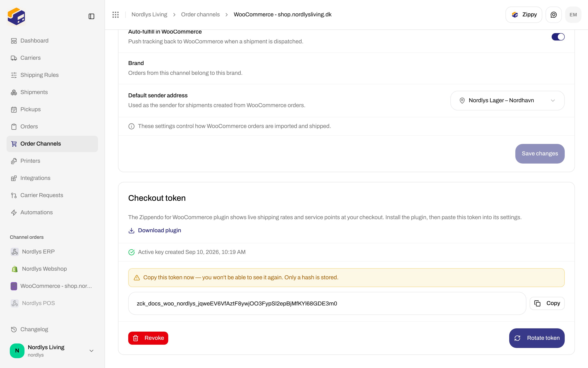
Task: Open the Zippy assistant button
Action: point(524,15)
